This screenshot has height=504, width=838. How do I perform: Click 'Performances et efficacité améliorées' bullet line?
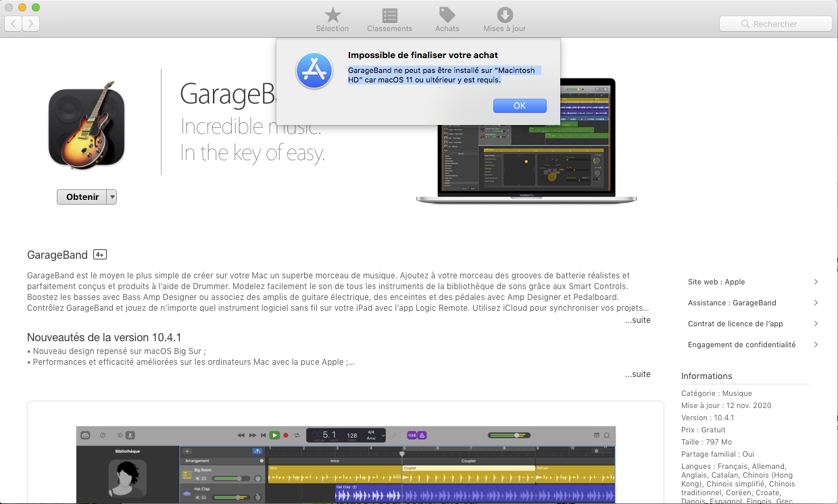[x=191, y=362]
